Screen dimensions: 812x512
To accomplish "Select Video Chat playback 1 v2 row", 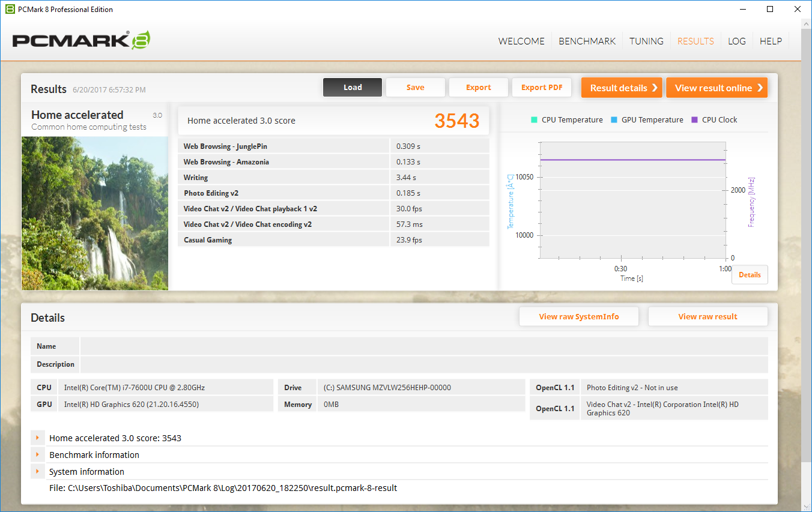I will tap(333, 208).
